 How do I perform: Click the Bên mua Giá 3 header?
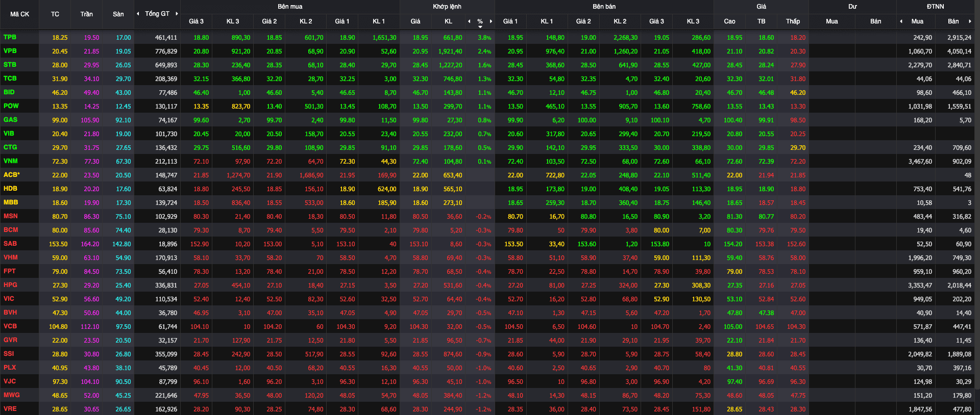(196, 21)
